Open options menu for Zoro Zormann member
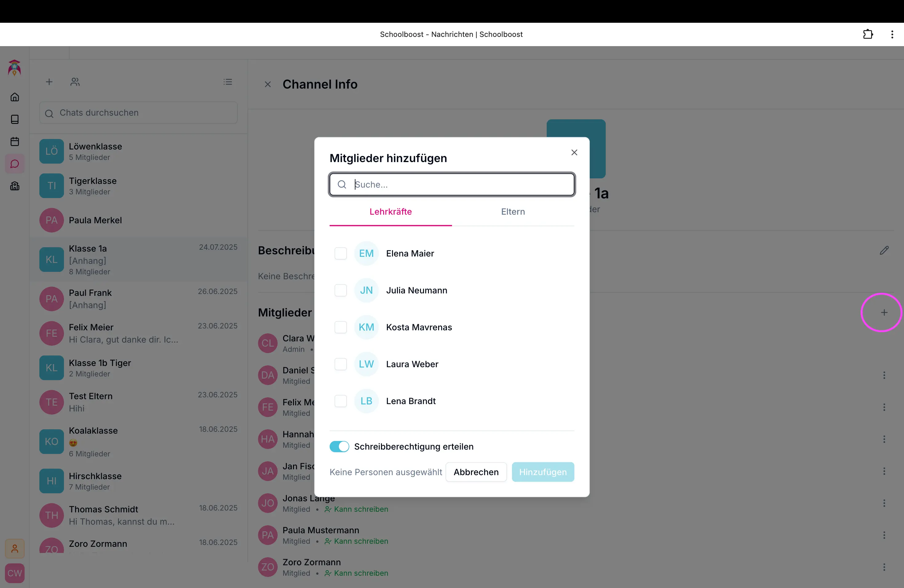This screenshot has width=904, height=588. (x=884, y=567)
